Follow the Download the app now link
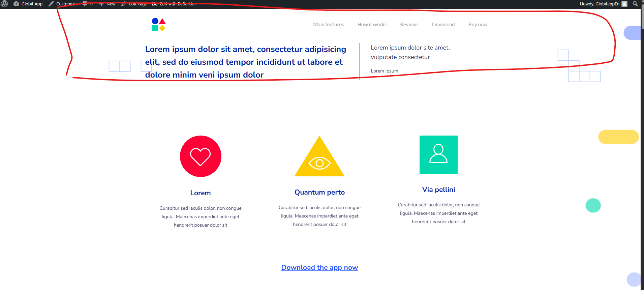Image resolution: width=644 pixels, height=290 pixels. point(319,267)
